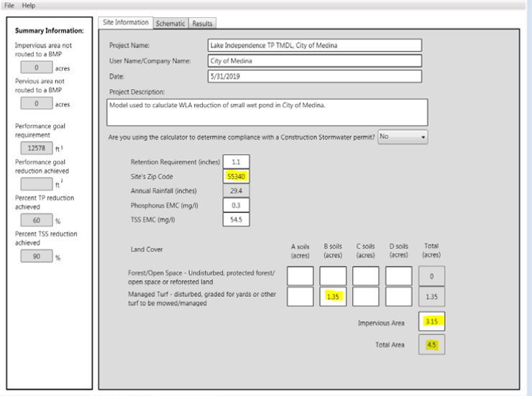Click the Project Description text box
The image size is (532, 396).
267,112
